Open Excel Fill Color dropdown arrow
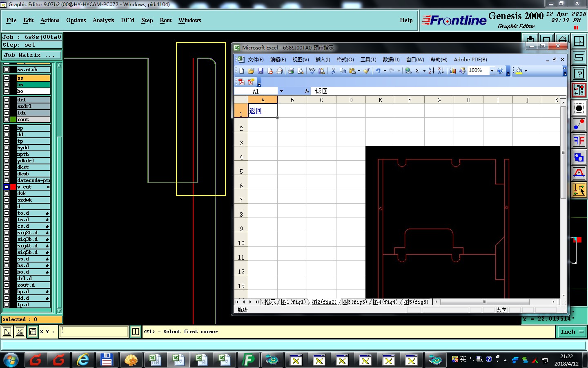 pos(526,71)
